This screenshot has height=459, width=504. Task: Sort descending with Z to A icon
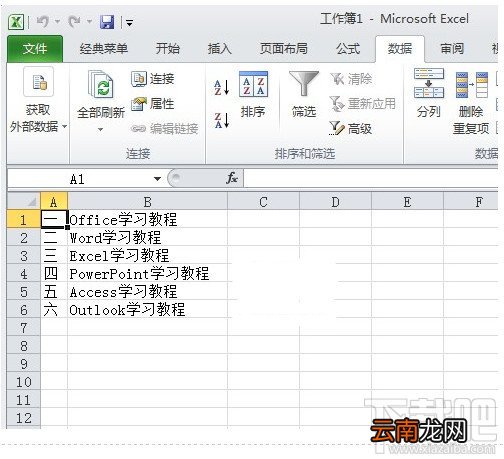(x=222, y=120)
